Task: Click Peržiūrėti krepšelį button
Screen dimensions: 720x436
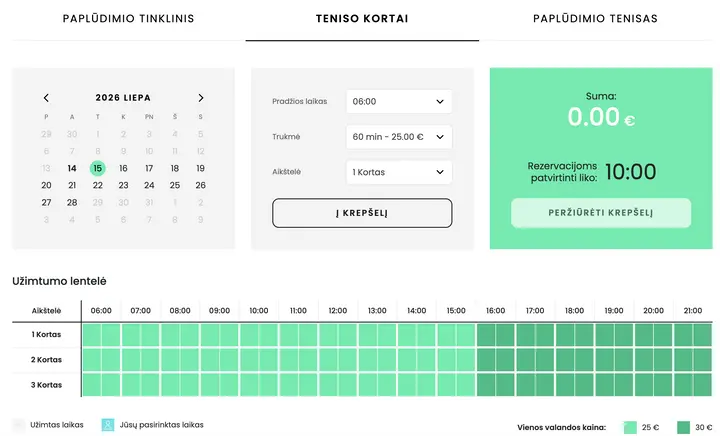Action: click(x=601, y=213)
